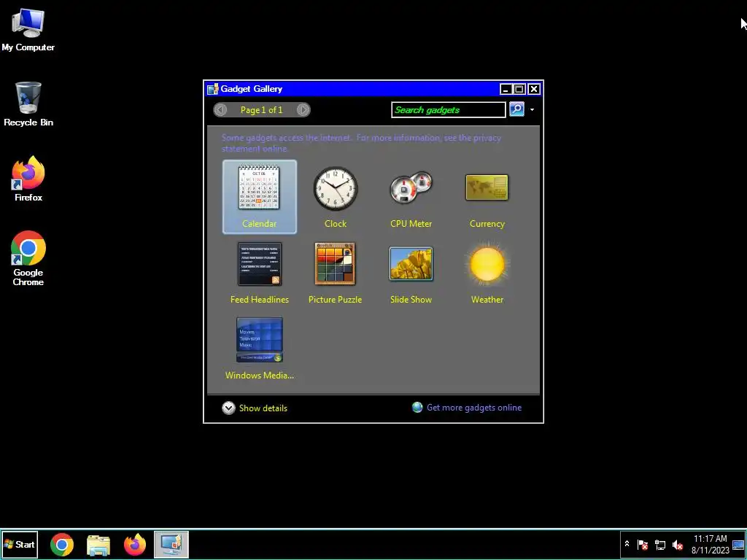The width and height of the screenshot is (747, 560).
Task: Click the Action Center flag icon
Action: (643, 545)
